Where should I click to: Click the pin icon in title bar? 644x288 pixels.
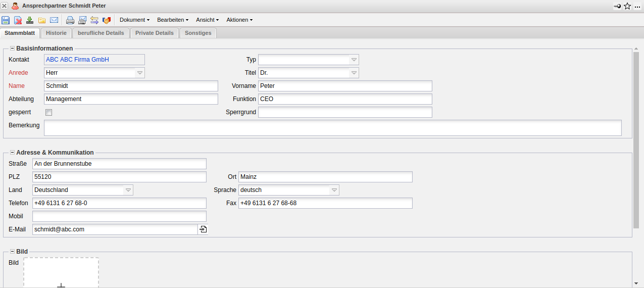[617, 6]
